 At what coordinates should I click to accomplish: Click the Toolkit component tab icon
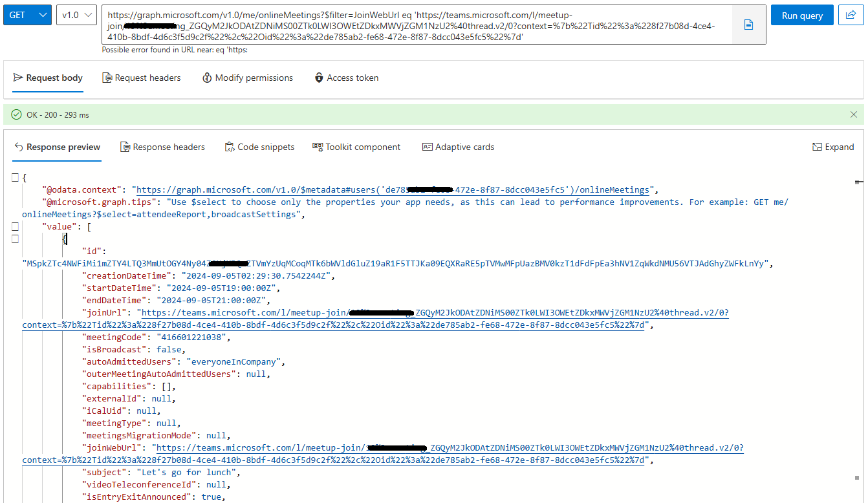(x=318, y=147)
